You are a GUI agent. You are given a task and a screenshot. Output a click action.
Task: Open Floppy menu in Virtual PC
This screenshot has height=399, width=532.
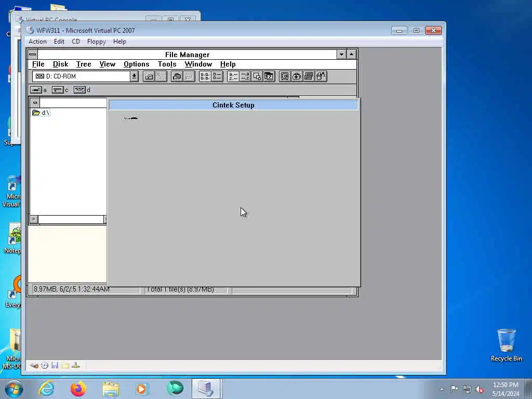pyautogui.click(x=96, y=42)
